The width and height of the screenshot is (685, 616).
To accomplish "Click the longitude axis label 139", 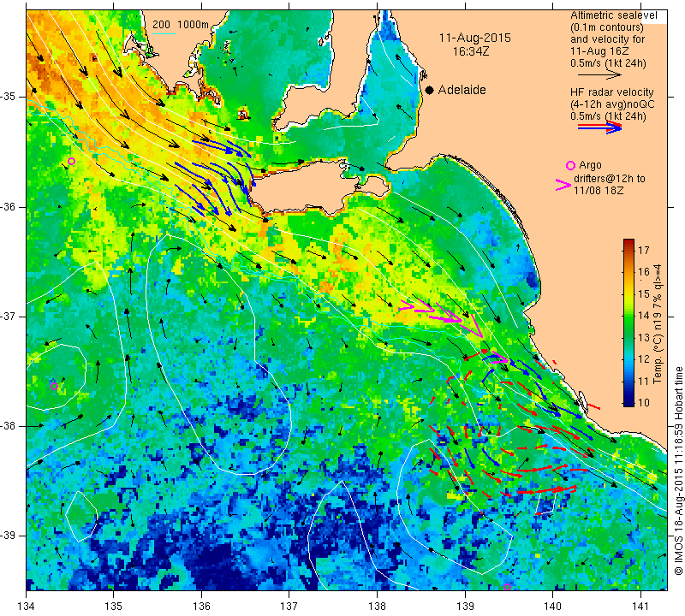I will tap(465, 607).
